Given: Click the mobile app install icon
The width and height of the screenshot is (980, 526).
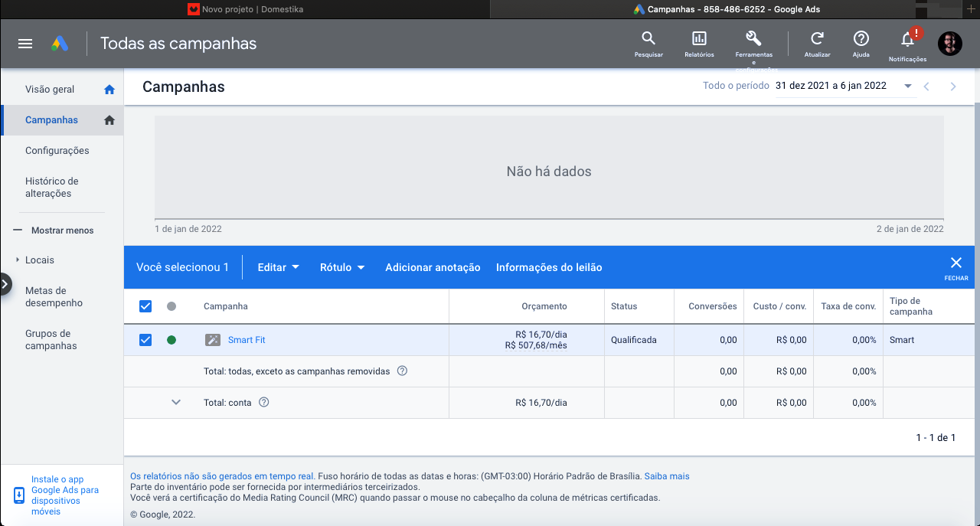Looking at the screenshot, I should (x=19, y=495).
